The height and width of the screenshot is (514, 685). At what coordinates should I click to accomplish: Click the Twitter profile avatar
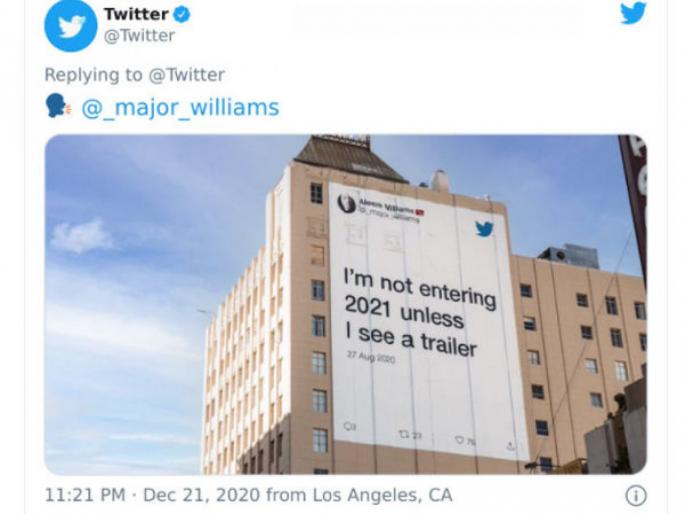[x=70, y=26]
